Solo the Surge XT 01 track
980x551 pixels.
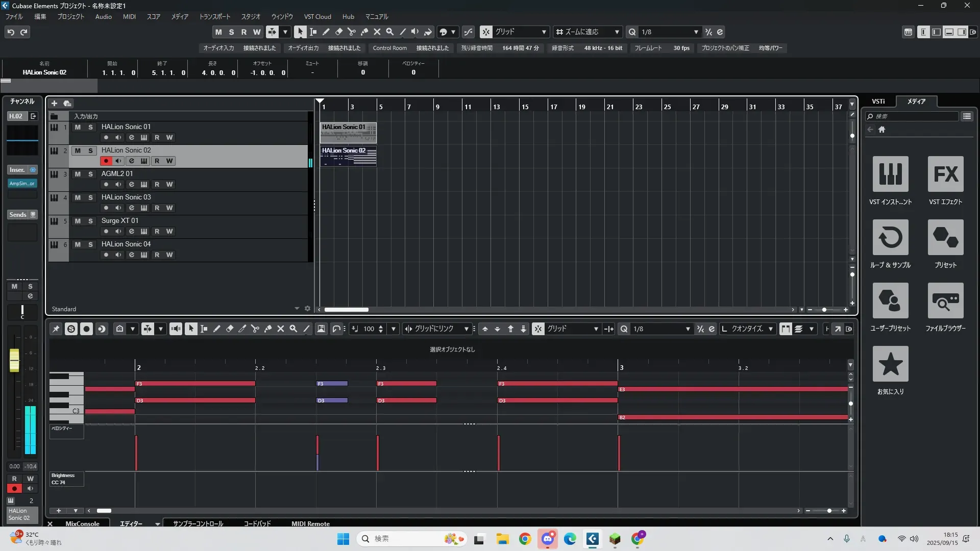90,221
